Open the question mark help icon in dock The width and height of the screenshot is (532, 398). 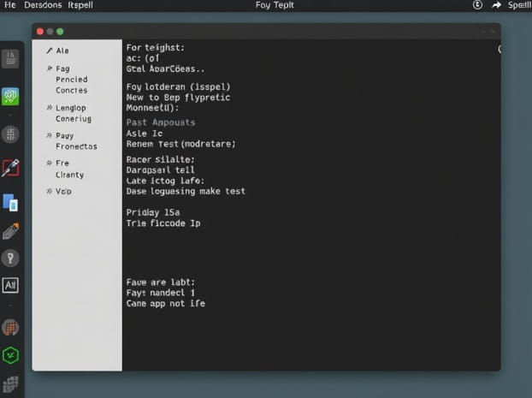pos(10,258)
